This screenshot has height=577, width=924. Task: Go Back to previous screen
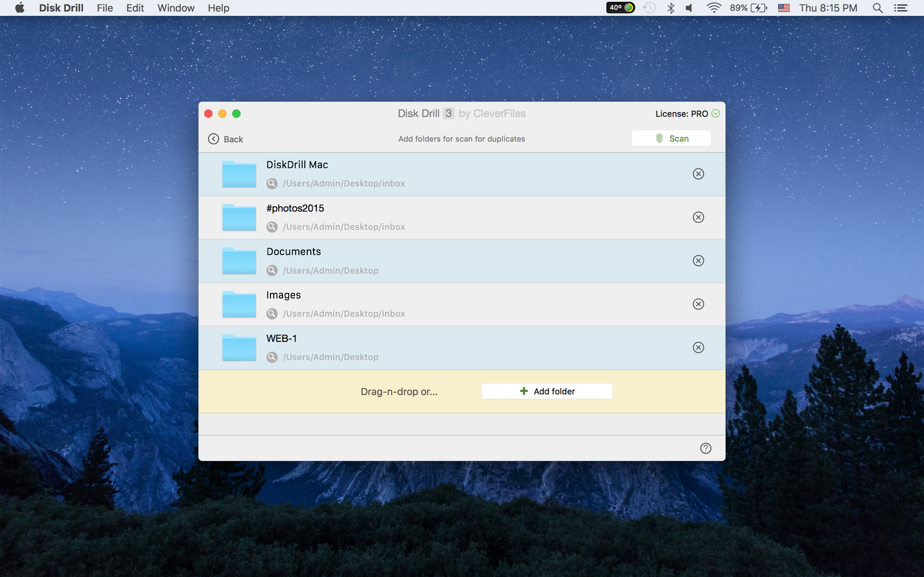point(226,139)
